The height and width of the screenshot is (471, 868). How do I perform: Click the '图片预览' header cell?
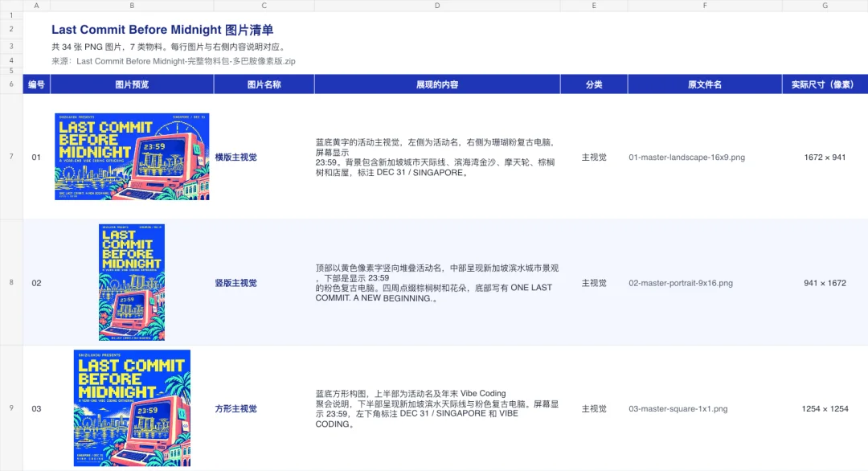pyautogui.click(x=132, y=84)
